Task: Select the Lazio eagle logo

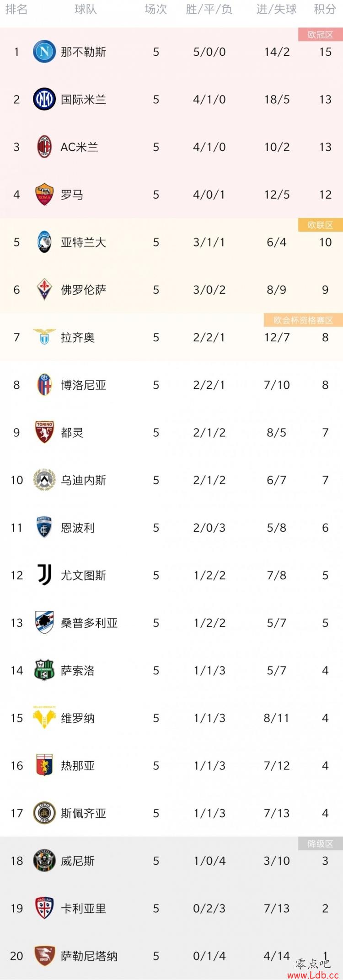Action: pyautogui.click(x=44, y=337)
